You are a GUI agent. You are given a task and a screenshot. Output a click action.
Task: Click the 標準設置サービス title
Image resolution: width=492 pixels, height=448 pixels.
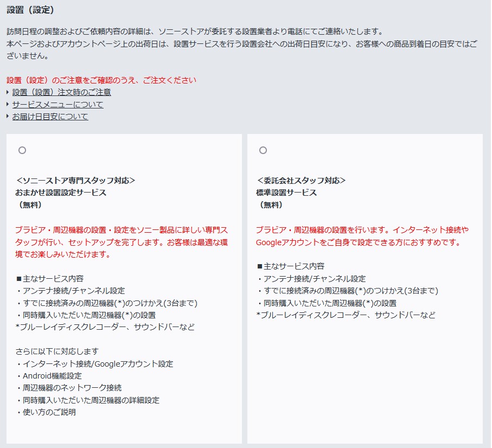click(286, 193)
